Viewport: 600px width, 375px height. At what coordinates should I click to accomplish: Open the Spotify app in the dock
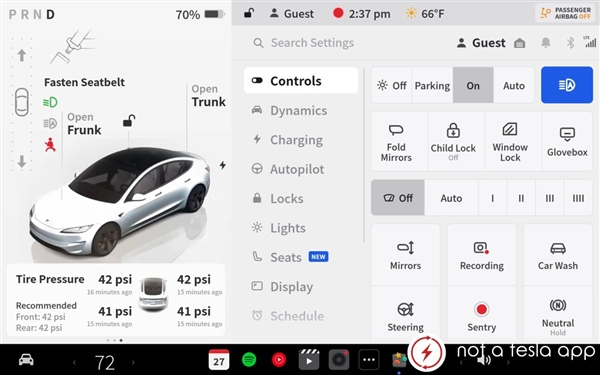pos(249,360)
